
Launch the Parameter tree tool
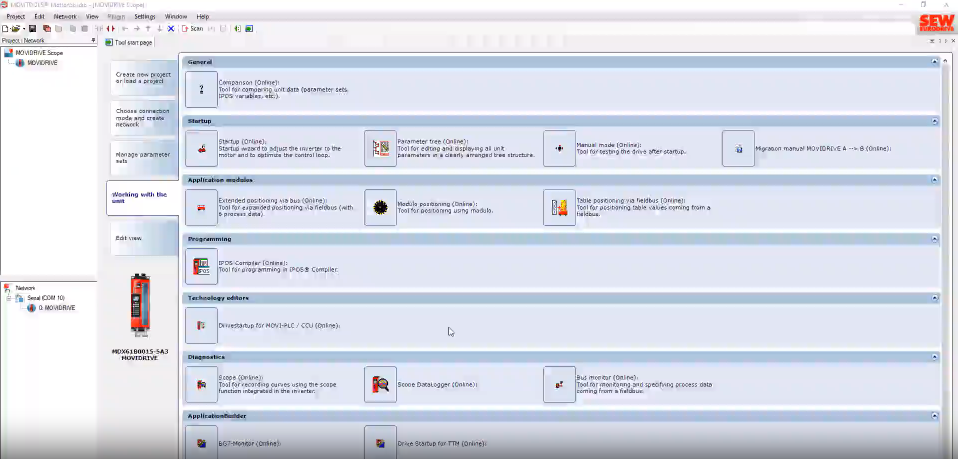point(380,148)
